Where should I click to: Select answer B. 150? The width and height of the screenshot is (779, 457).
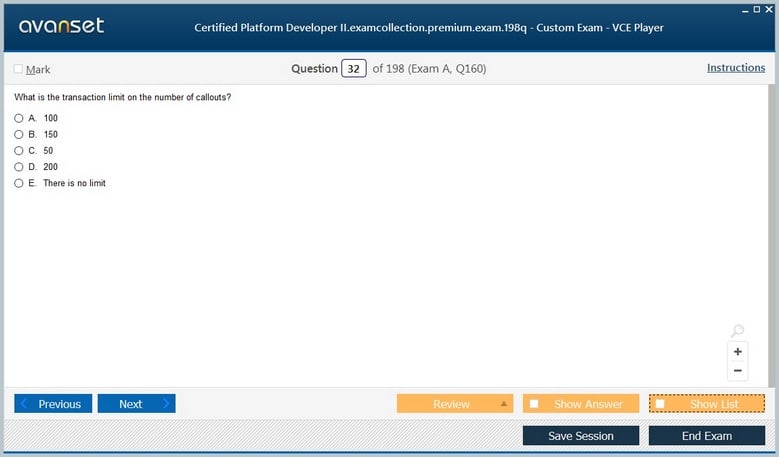[19, 134]
